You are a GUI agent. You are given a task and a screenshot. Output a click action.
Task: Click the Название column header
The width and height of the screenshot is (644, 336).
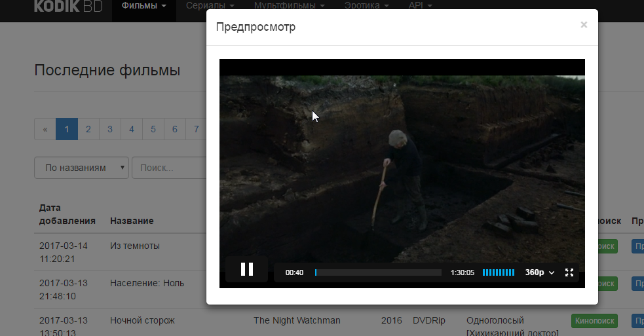[132, 221]
